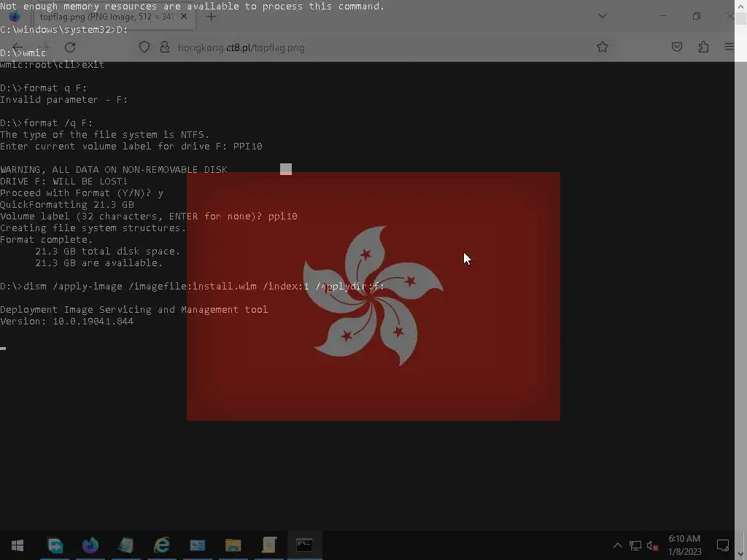Image resolution: width=747 pixels, height=560 pixels.
Task: Open the network status tray icon
Action: pos(635,545)
